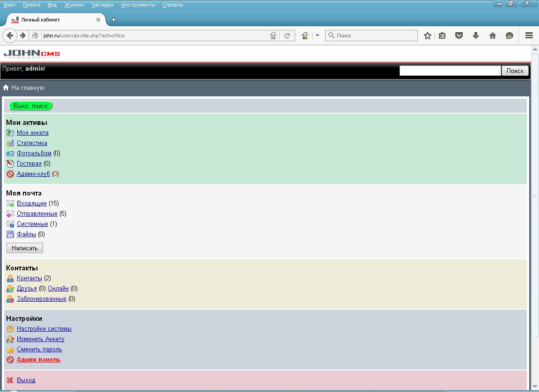Viewport: 539px width, 392px height.
Task: Open the Журнал menu
Action: click(74, 5)
